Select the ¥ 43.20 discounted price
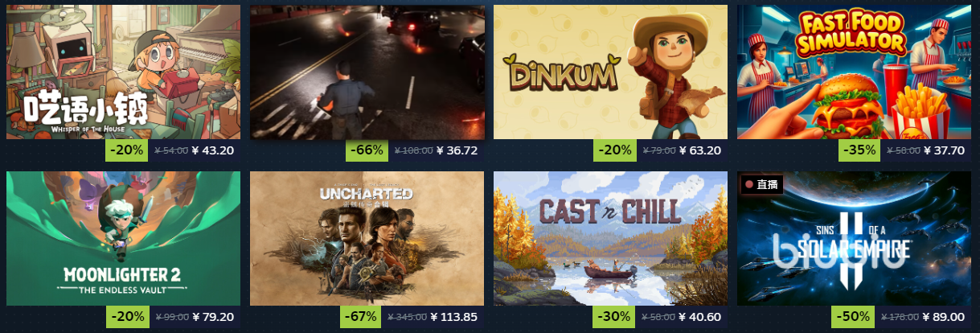 pyautogui.click(x=213, y=150)
